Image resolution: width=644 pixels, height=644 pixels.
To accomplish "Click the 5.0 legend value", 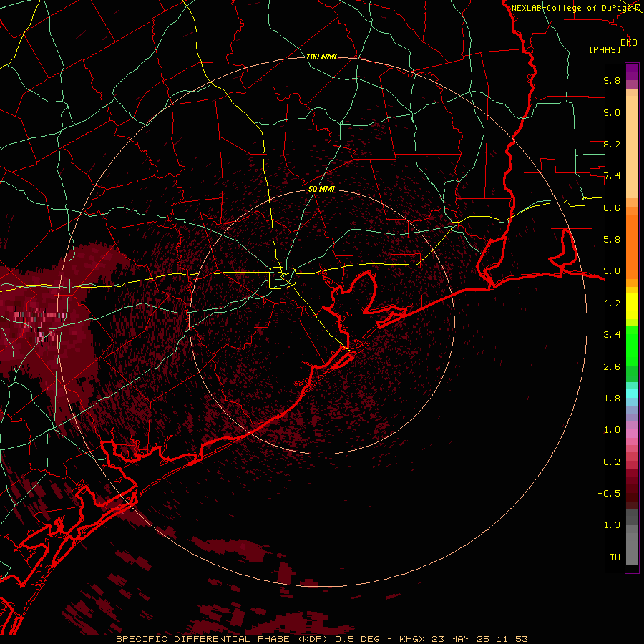I will pyautogui.click(x=612, y=271).
